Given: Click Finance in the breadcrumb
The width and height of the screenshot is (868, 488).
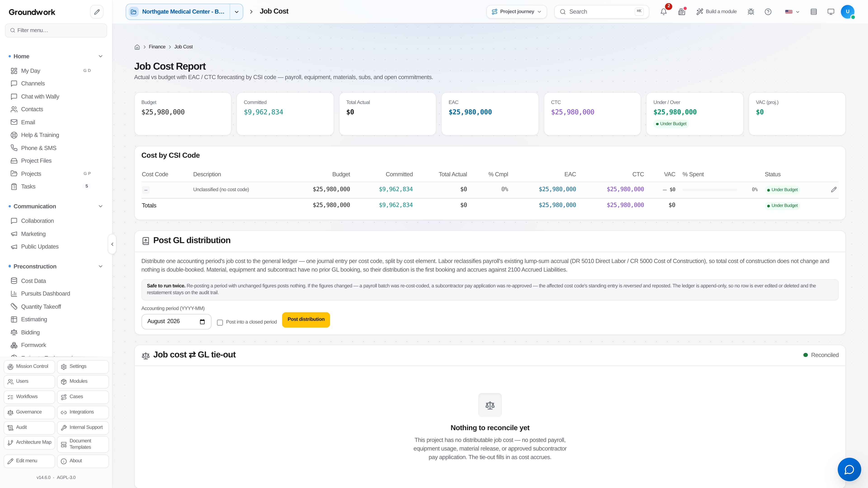Looking at the screenshot, I should coord(157,47).
